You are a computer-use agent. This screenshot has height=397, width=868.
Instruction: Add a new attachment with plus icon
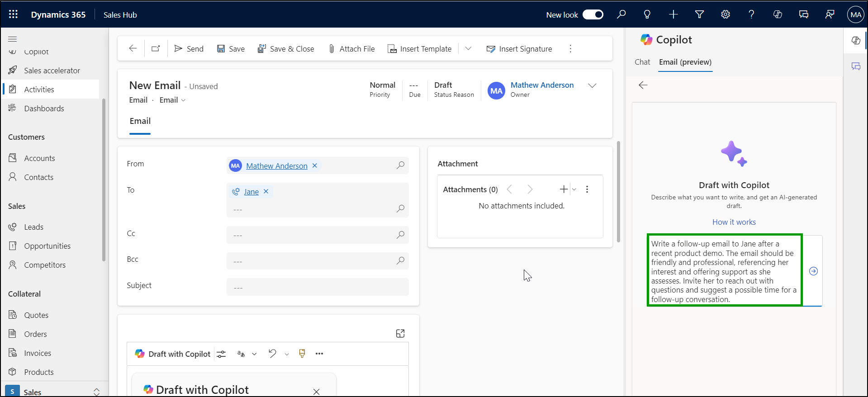[564, 189]
